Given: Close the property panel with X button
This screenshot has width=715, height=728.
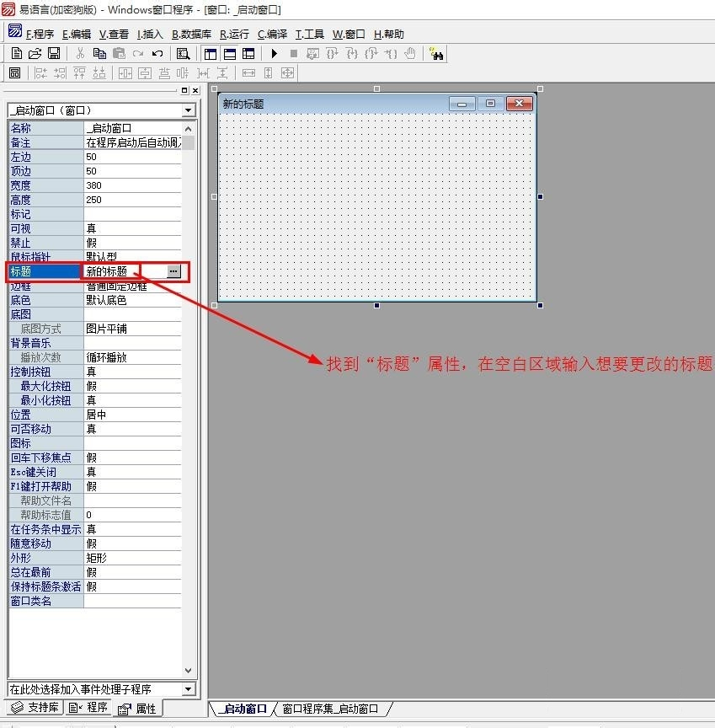Looking at the screenshot, I should [195, 90].
